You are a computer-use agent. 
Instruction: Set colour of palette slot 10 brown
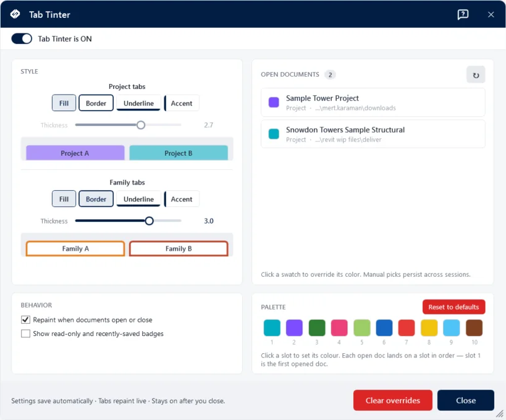474,328
